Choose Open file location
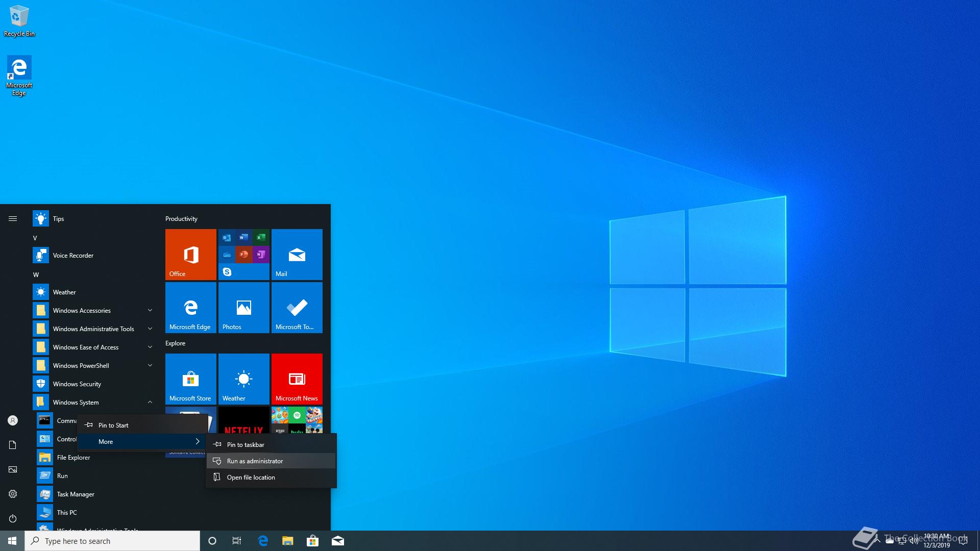This screenshot has height=551, width=980. [x=271, y=477]
